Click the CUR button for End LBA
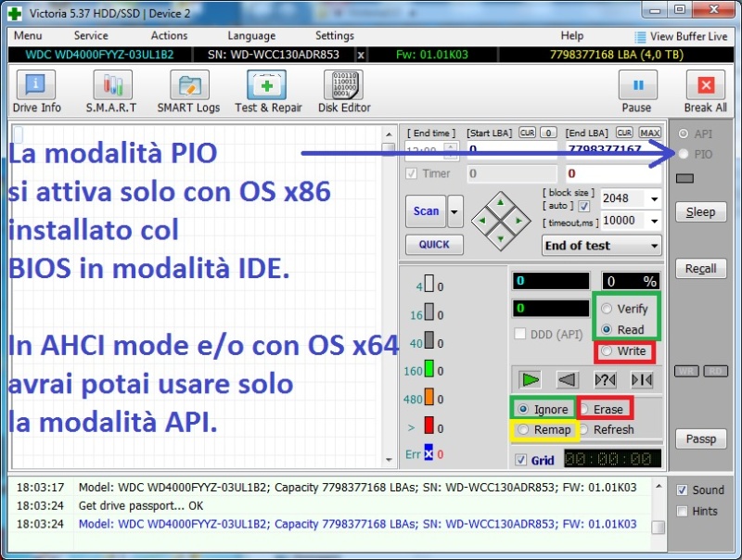 click(x=624, y=133)
